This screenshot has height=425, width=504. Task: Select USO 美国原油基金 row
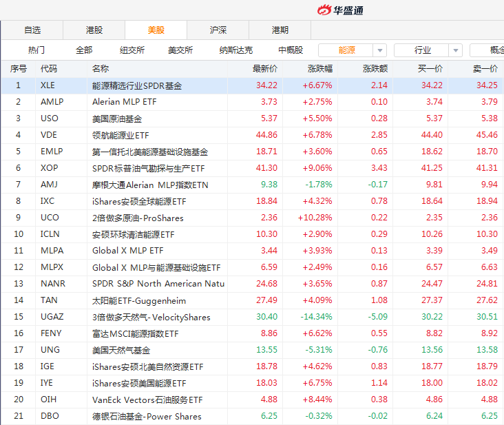(252, 118)
